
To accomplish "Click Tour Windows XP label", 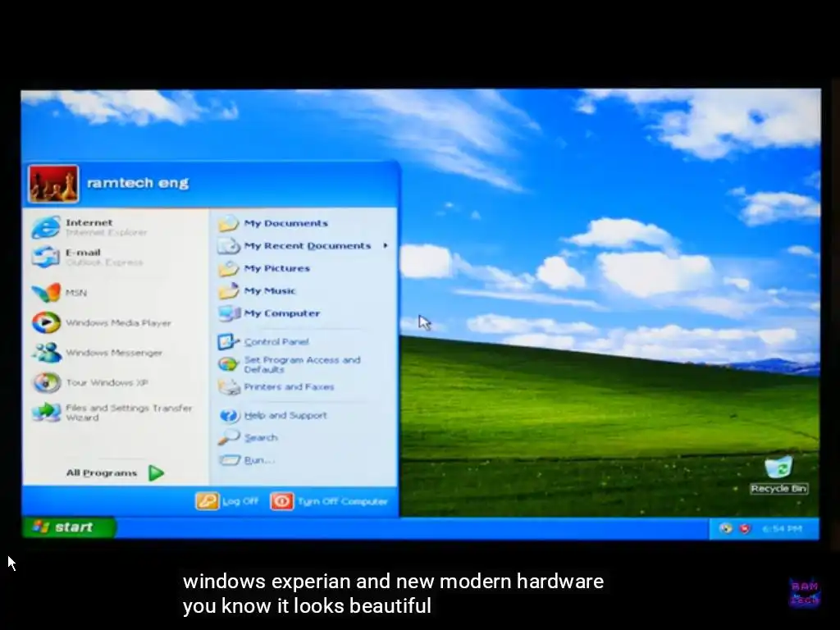I will coord(107,382).
